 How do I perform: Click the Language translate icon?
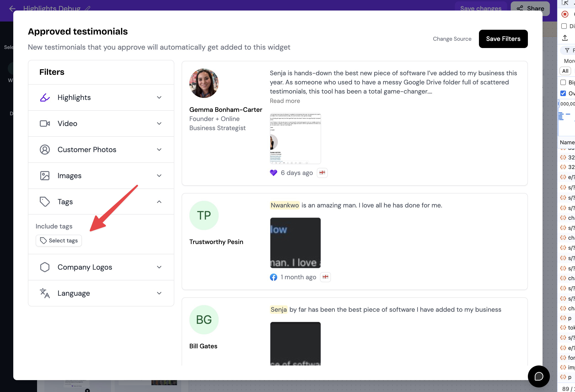click(45, 293)
